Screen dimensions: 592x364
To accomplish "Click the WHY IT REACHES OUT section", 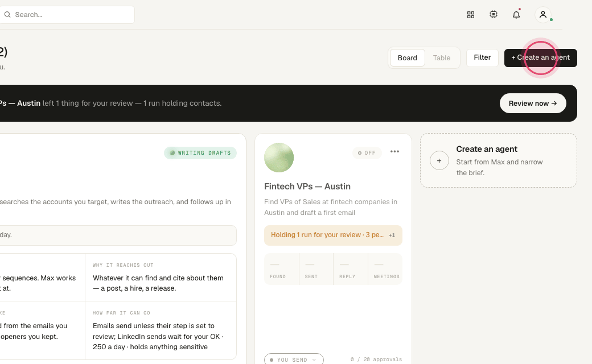I will tap(161, 277).
